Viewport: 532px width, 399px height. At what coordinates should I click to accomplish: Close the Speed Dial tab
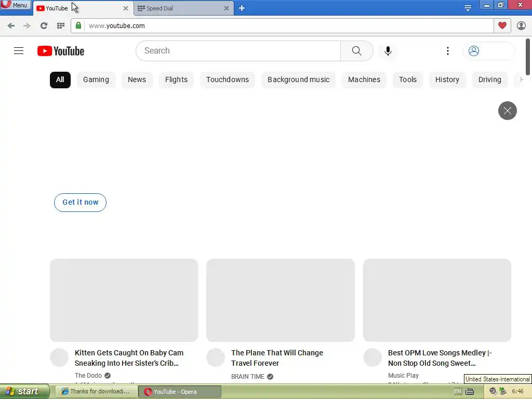pyautogui.click(x=227, y=8)
